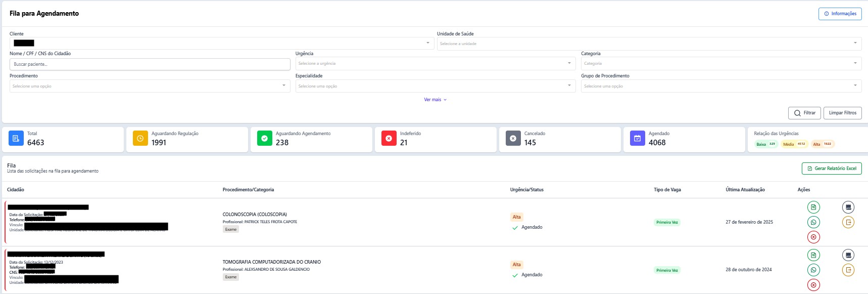Screen dimensions: 868x294
Task: Cancel the Colonoscopia request with red X
Action: pyautogui.click(x=813, y=237)
